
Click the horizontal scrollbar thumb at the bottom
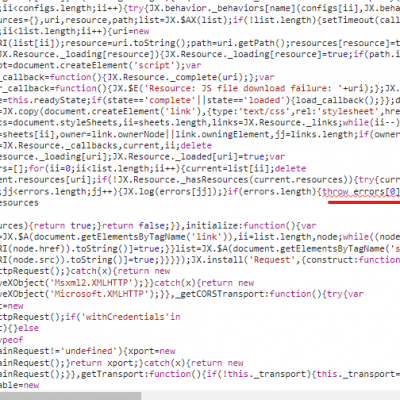click(x=70, y=396)
